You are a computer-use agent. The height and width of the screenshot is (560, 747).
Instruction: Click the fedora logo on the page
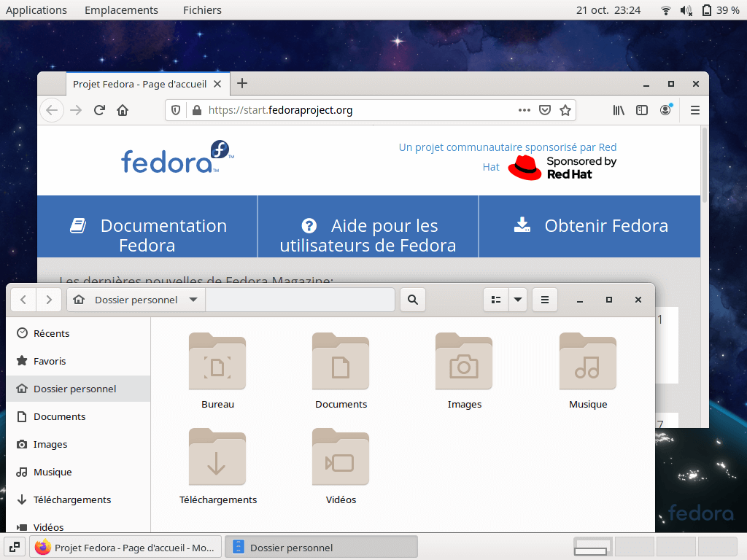pyautogui.click(x=177, y=157)
